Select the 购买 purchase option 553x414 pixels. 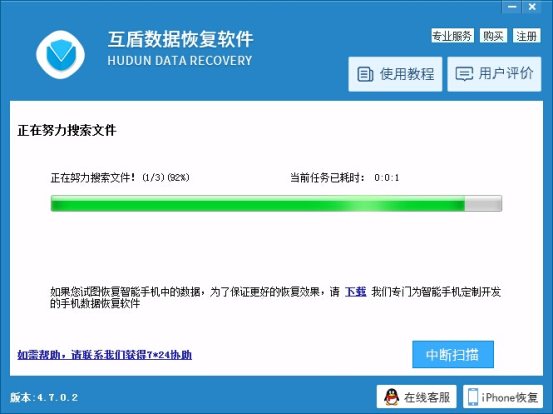pos(493,36)
